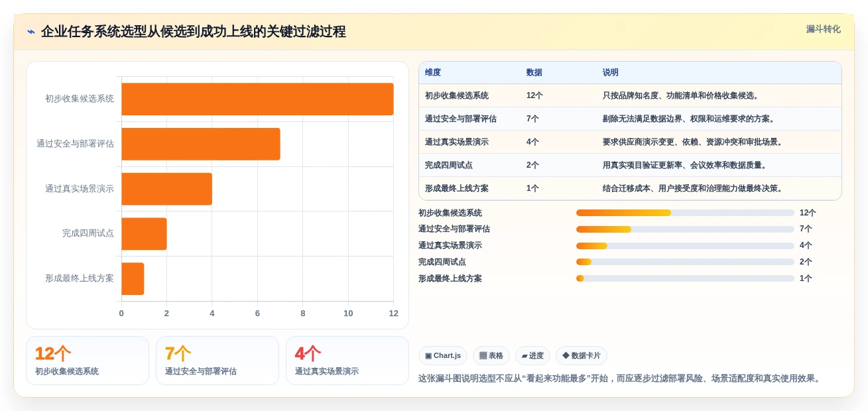Click the 7个 value in the table

(x=532, y=119)
